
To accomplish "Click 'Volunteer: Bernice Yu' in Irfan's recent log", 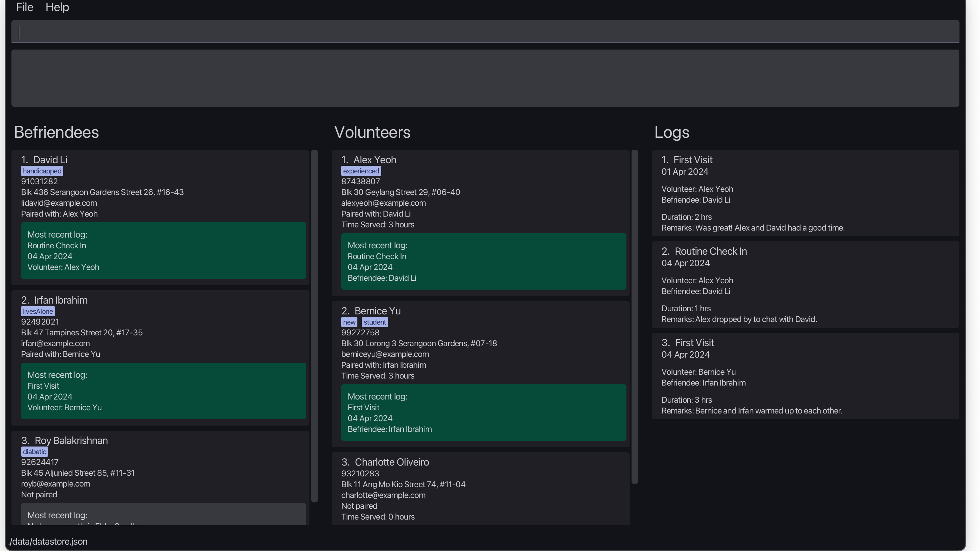I will point(64,408).
